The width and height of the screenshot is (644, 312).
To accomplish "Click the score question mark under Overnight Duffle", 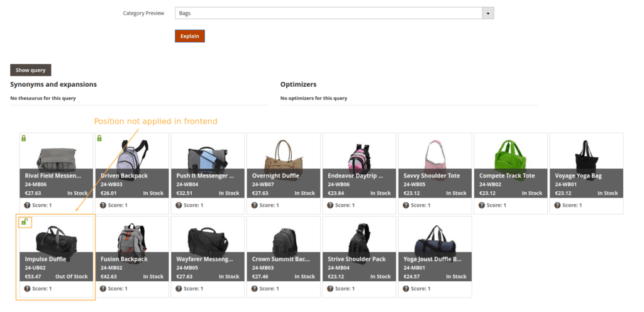I will tap(254, 205).
